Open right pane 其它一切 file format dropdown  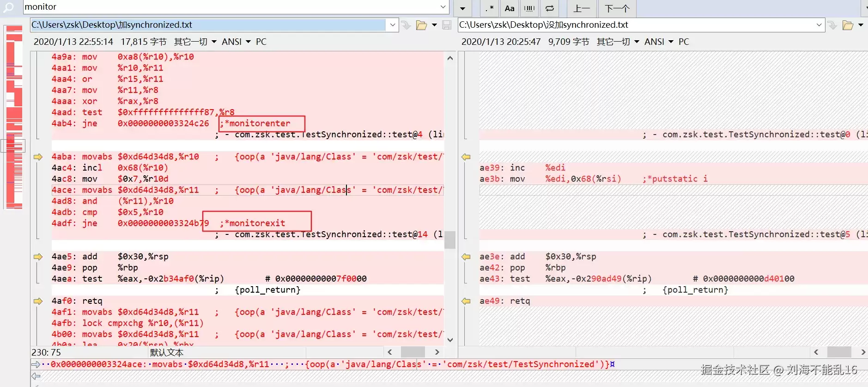click(618, 42)
